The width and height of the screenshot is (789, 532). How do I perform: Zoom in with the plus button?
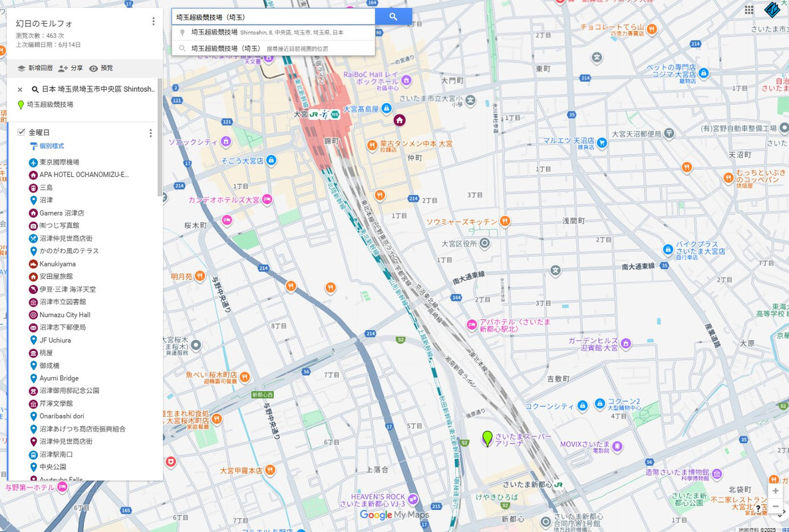[x=776, y=491]
